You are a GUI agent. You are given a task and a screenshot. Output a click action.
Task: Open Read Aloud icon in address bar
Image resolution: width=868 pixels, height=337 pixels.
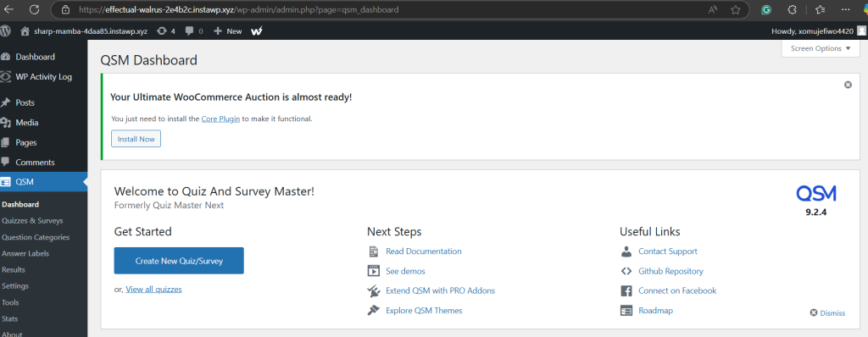pos(713,9)
